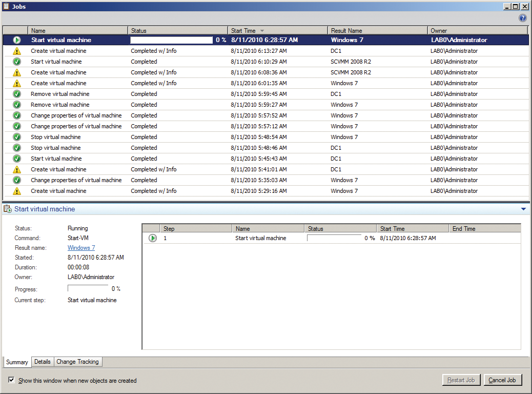
Task: Switch to the Details tab
Action: [x=42, y=362]
